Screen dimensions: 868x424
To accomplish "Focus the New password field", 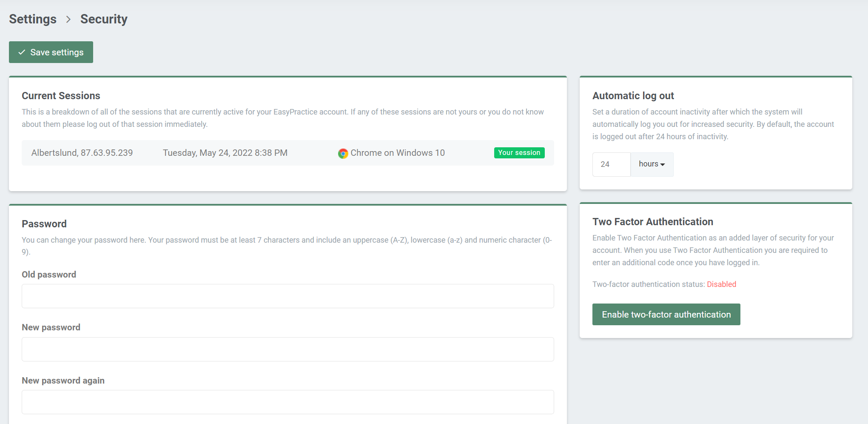I will 288,350.
